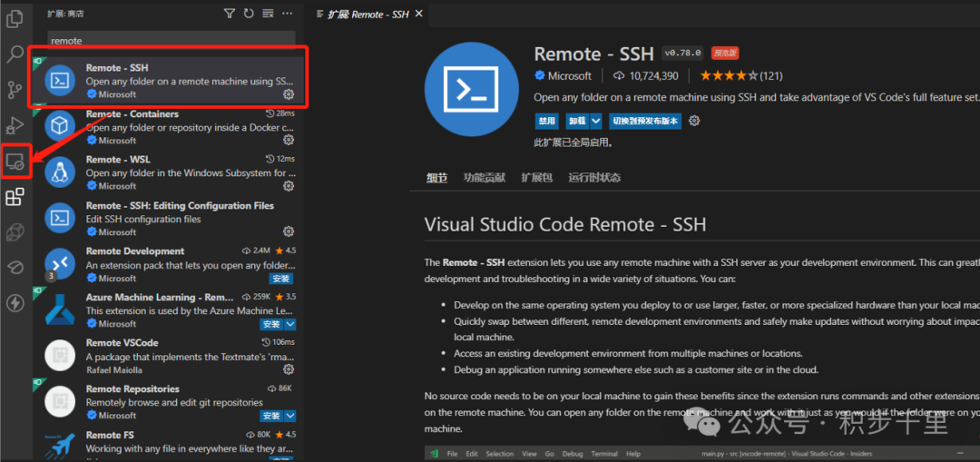
Task: Refresh the extensions list
Action: coord(249,13)
